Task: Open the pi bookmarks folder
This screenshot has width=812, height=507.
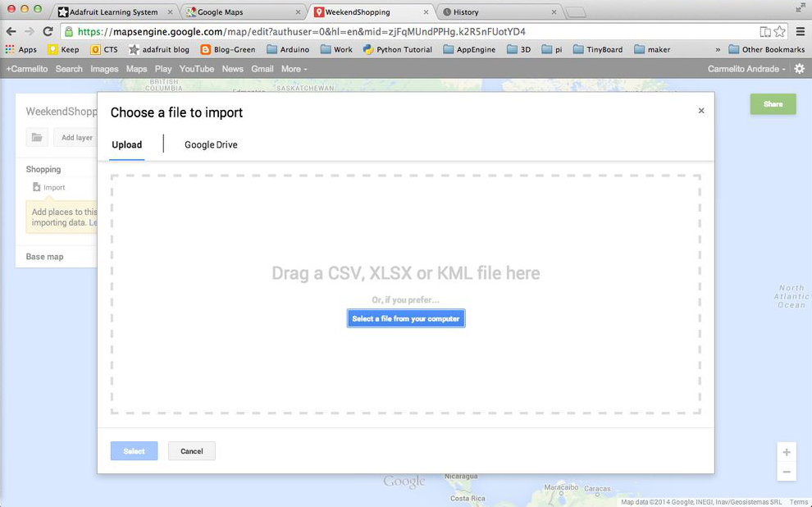Action: [551, 50]
